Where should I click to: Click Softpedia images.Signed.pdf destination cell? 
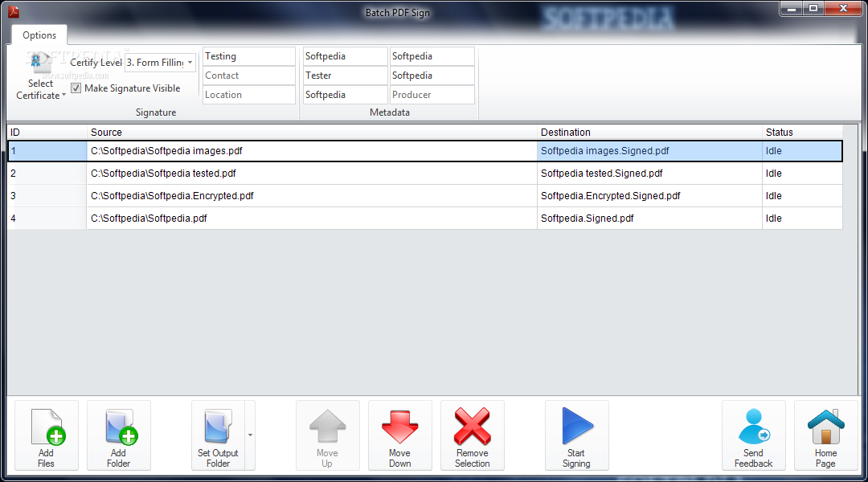pyautogui.click(x=649, y=151)
